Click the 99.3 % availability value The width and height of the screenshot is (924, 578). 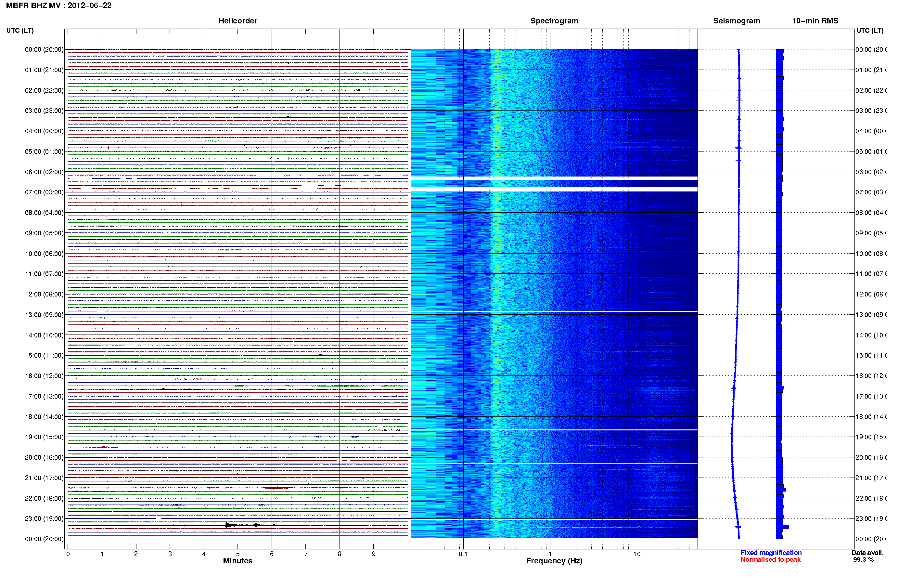[x=863, y=559]
